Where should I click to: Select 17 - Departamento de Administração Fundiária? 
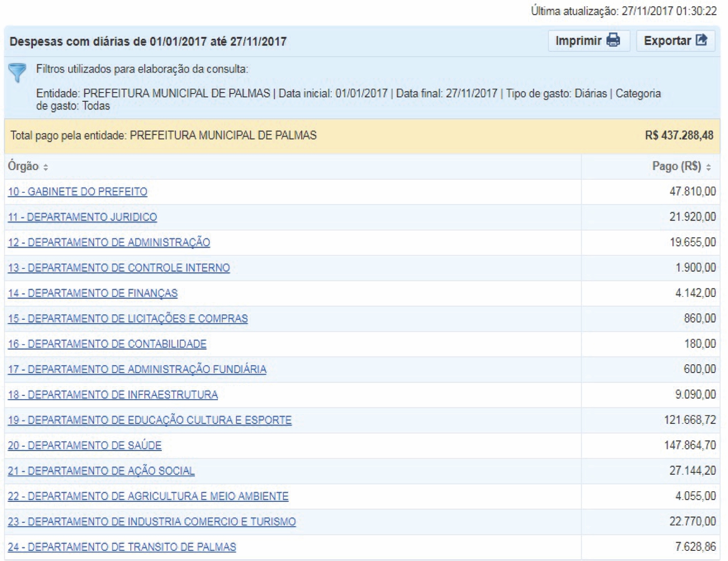(x=137, y=369)
